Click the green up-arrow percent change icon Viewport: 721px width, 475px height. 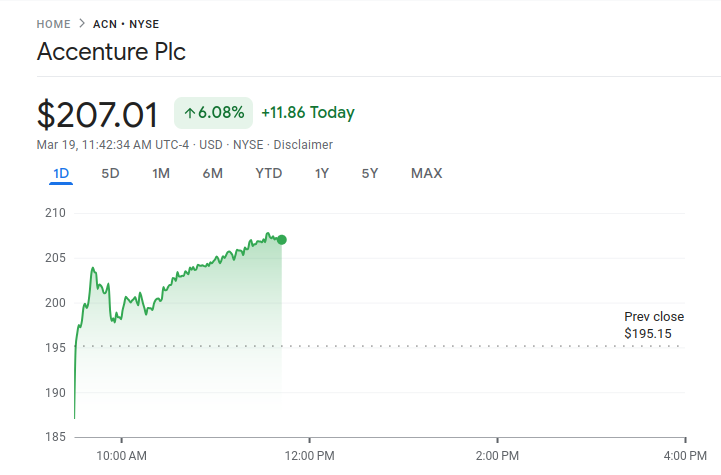point(190,113)
